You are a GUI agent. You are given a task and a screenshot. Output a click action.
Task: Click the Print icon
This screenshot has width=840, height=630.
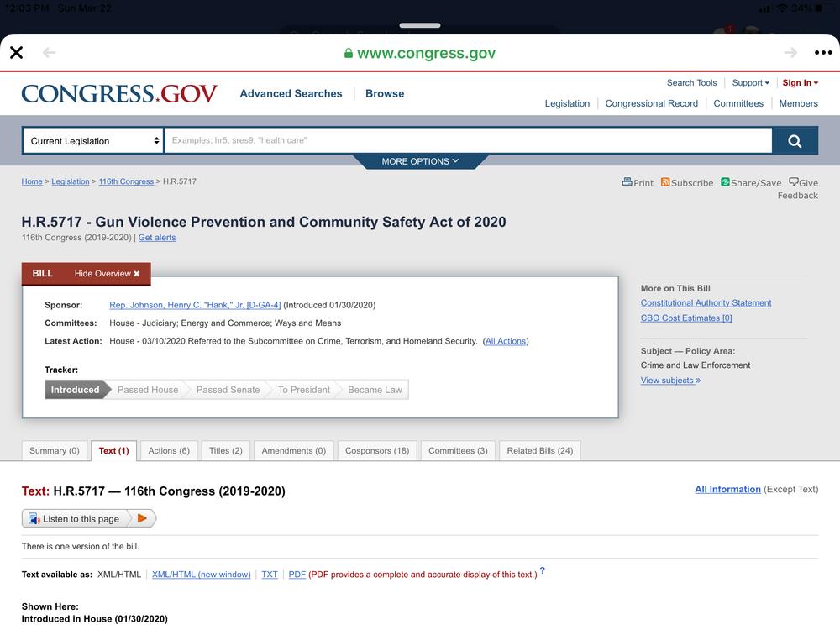click(x=627, y=182)
